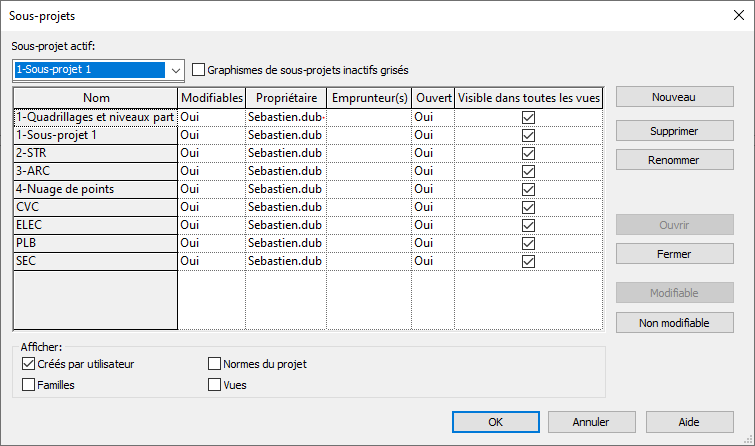755x446 pixels.
Task: Select the 2-STR workset row
Action: [95, 153]
